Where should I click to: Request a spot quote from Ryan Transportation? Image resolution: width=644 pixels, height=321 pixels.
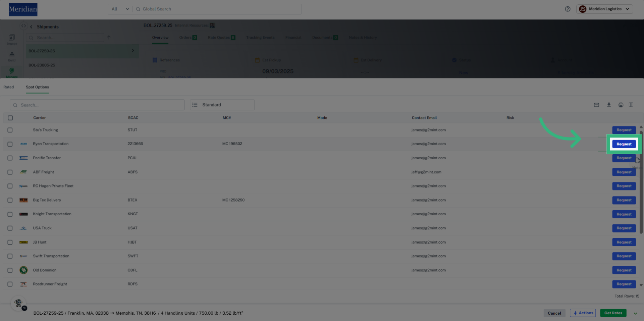tap(624, 144)
